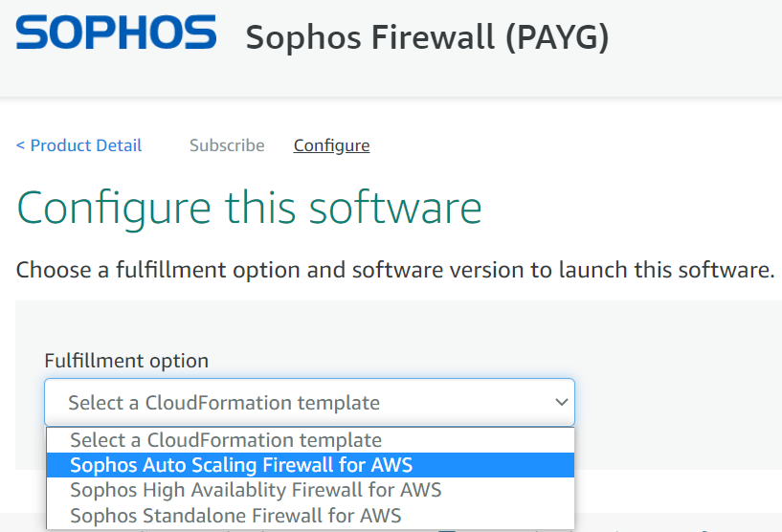Go back to Product Detail page
Viewport: 782px width, 532px height.
(x=85, y=145)
